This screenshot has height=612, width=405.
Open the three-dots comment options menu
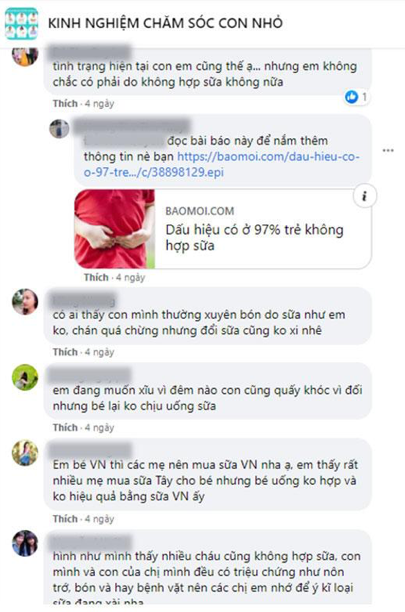[x=388, y=151]
